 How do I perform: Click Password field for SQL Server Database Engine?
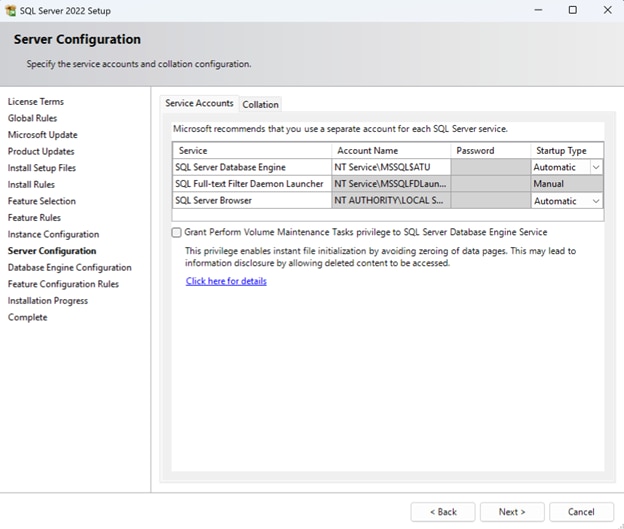point(490,167)
